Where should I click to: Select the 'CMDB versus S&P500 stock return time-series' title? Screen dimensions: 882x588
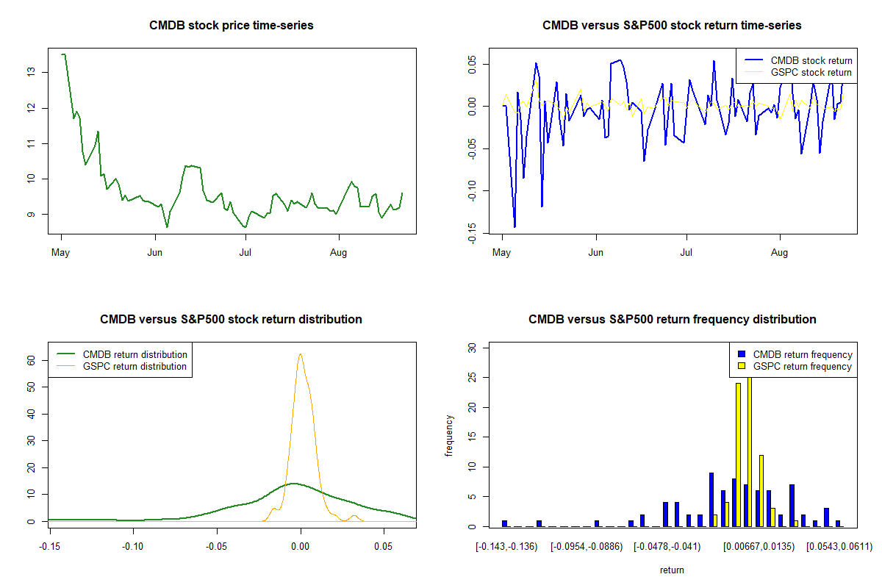(672, 26)
